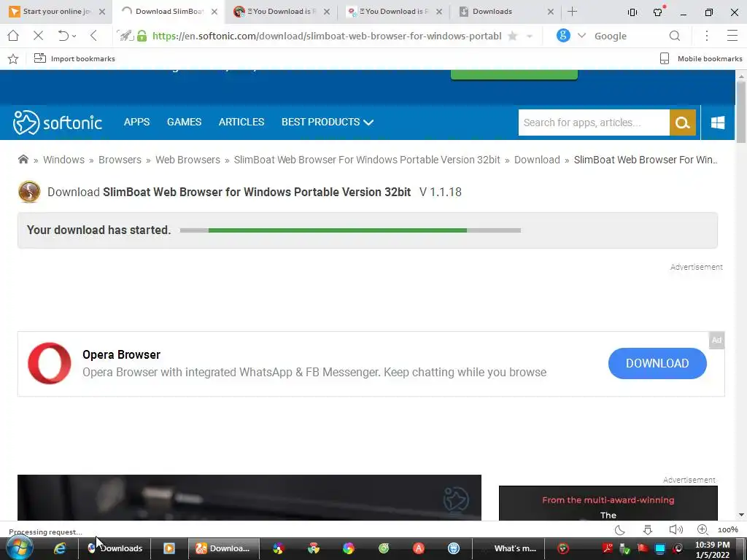747x560 pixels.
Task: Open Mobile bookmarks
Action: (x=700, y=58)
